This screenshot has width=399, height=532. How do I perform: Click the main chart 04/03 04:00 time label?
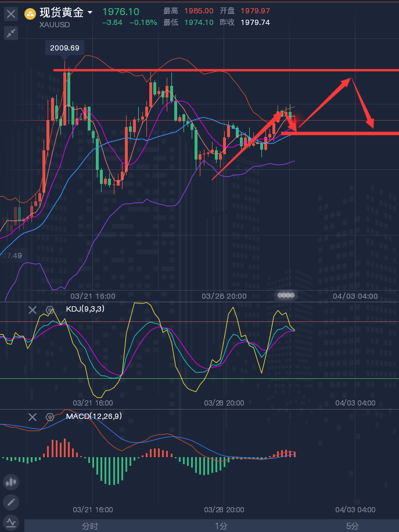click(x=355, y=296)
